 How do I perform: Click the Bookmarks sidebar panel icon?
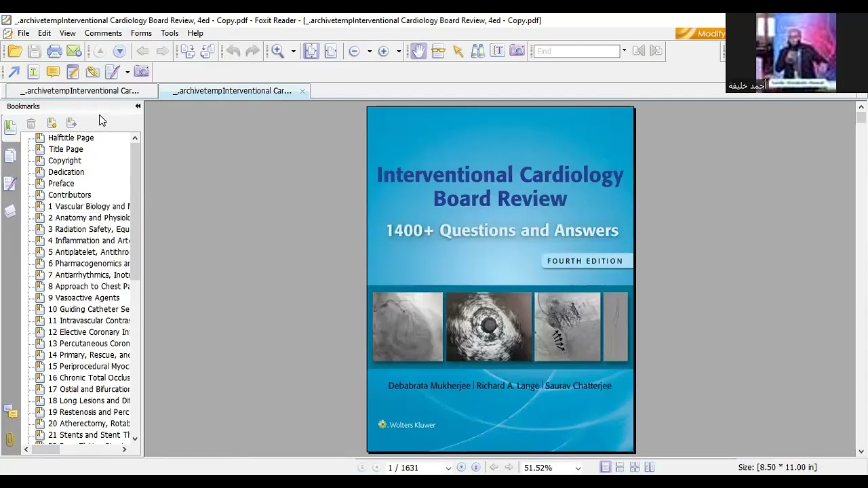(x=10, y=126)
